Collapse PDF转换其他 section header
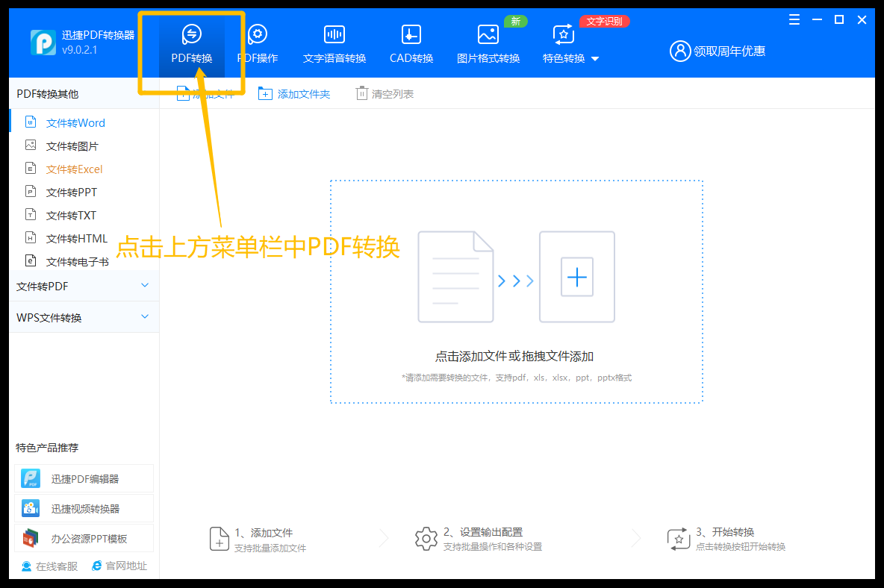 click(84, 93)
